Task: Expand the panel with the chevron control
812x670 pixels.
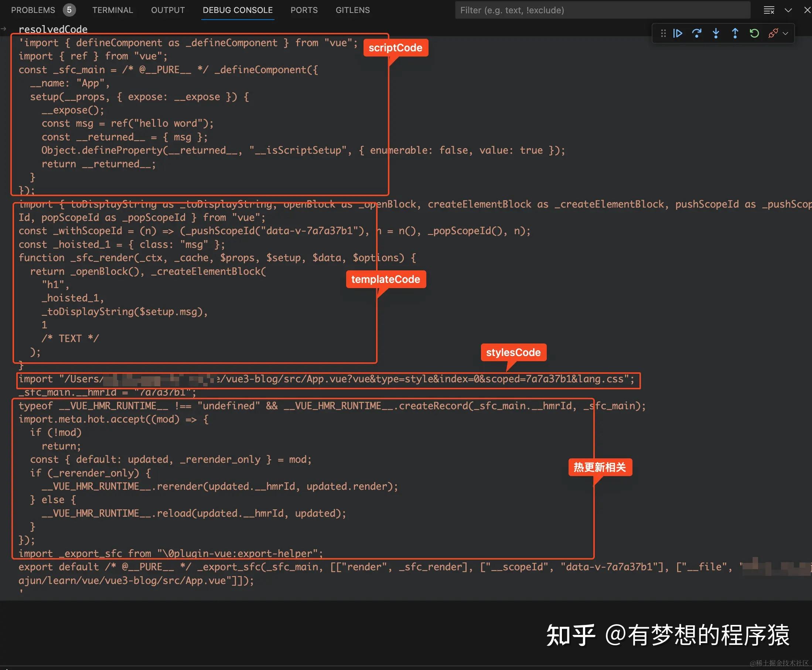Action: click(x=788, y=10)
